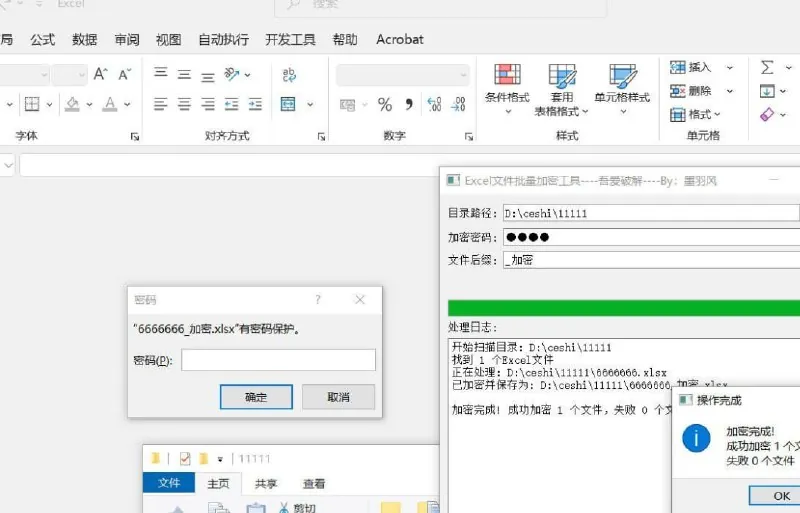Click the merge and center icon
Image resolution: width=800 pixels, height=513 pixels.
[x=288, y=104]
